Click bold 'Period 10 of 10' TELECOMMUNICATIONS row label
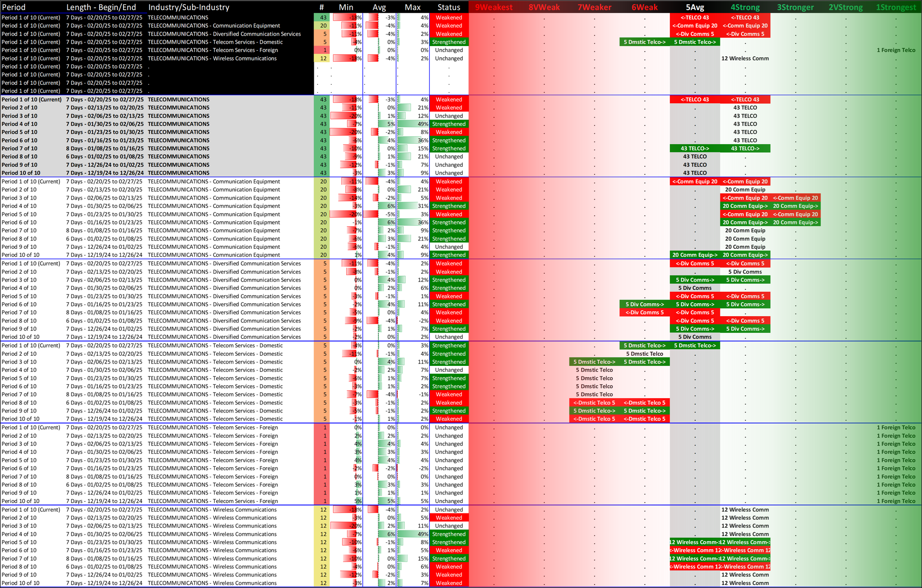922x588 pixels. (x=21, y=173)
